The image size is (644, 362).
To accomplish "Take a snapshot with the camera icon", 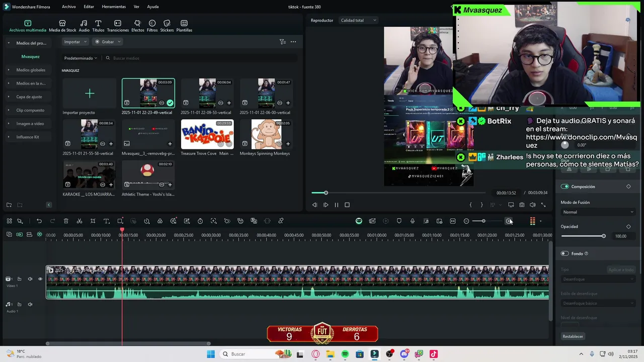I will [x=522, y=205].
